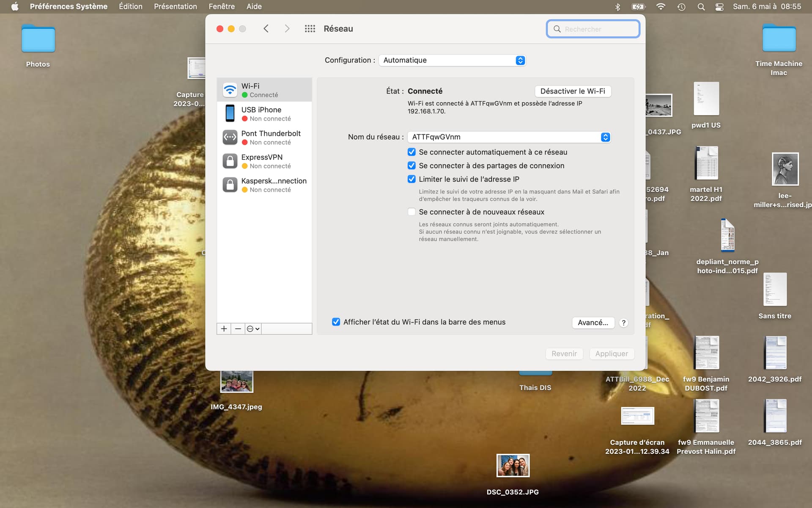Select the ExpressVPN lock icon entry
Image resolution: width=812 pixels, height=508 pixels.
230,161
